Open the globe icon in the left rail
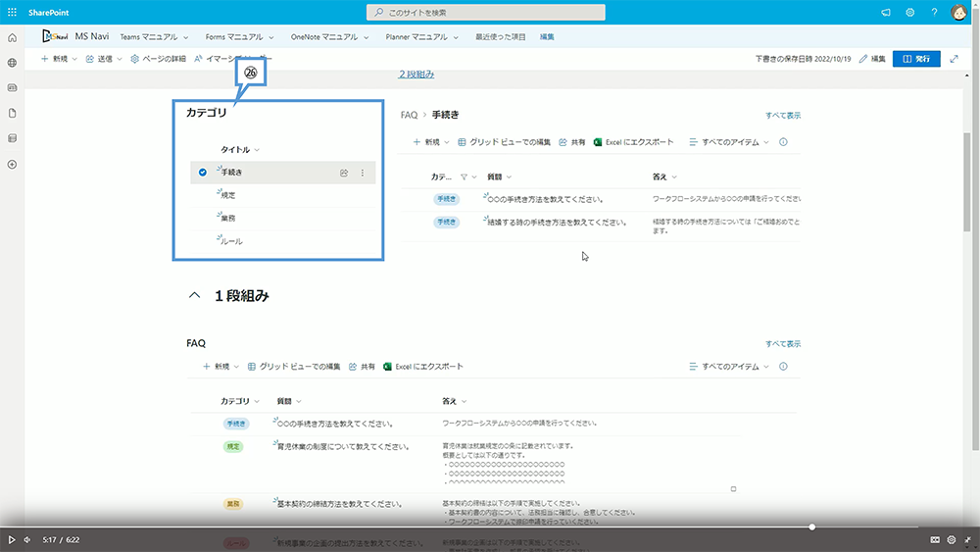This screenshot has width=980, height=552. (x=12, y=63)
